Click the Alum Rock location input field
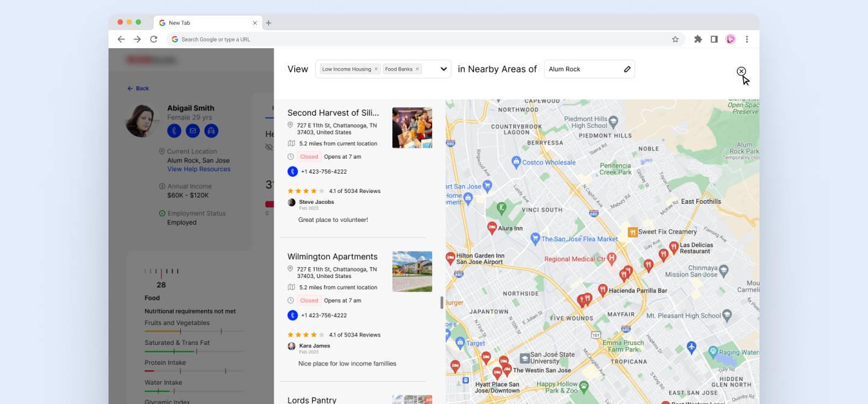 [582, 69]
